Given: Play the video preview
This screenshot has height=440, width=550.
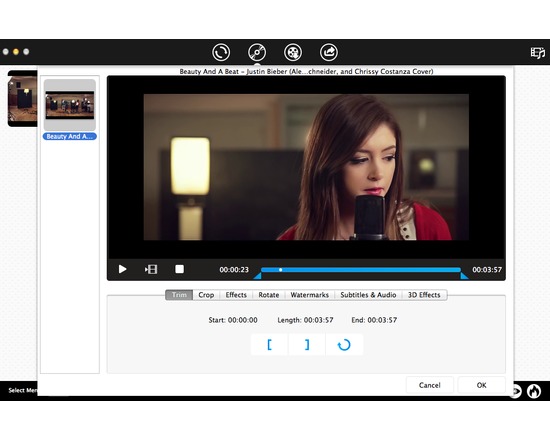Looking at the screenshot, I should 122,269.
